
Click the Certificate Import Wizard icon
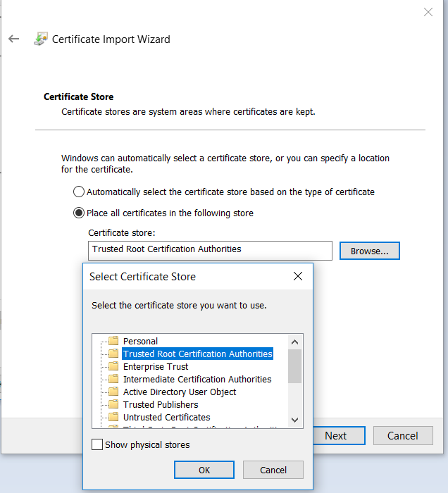[x=41, y=39]
